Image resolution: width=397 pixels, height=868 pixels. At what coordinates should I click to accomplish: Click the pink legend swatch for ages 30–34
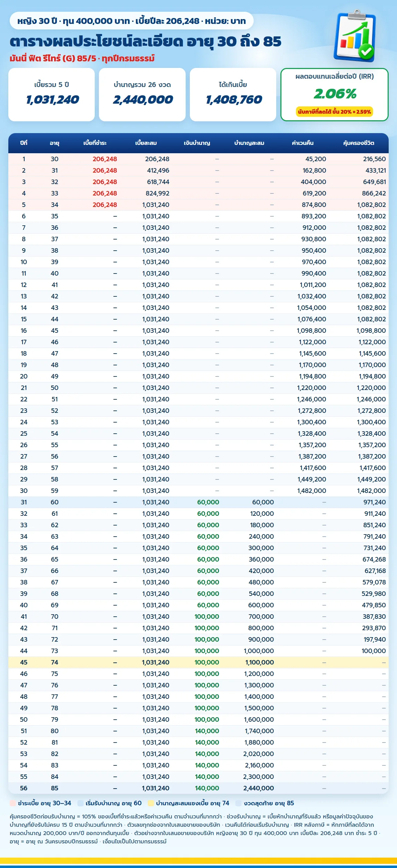tap(13, 803)
